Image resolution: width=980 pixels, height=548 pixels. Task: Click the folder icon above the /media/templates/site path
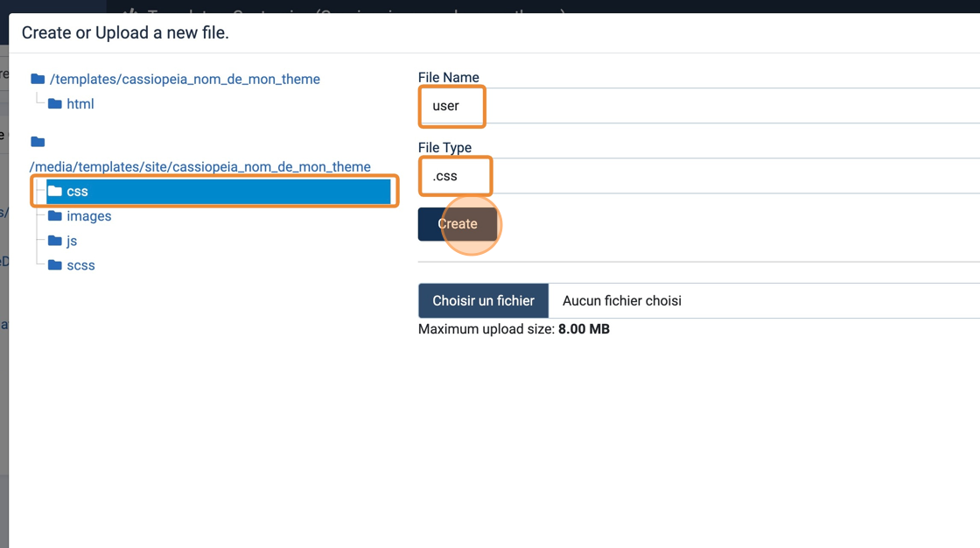(x=38, y=142)
